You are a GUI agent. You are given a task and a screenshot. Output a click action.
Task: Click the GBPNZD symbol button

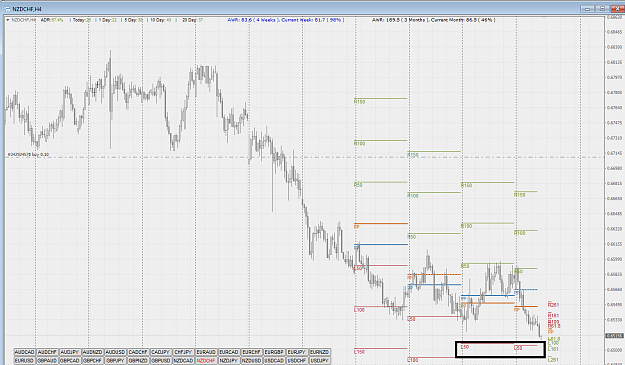pyautogui.click(x=138, y=361)
